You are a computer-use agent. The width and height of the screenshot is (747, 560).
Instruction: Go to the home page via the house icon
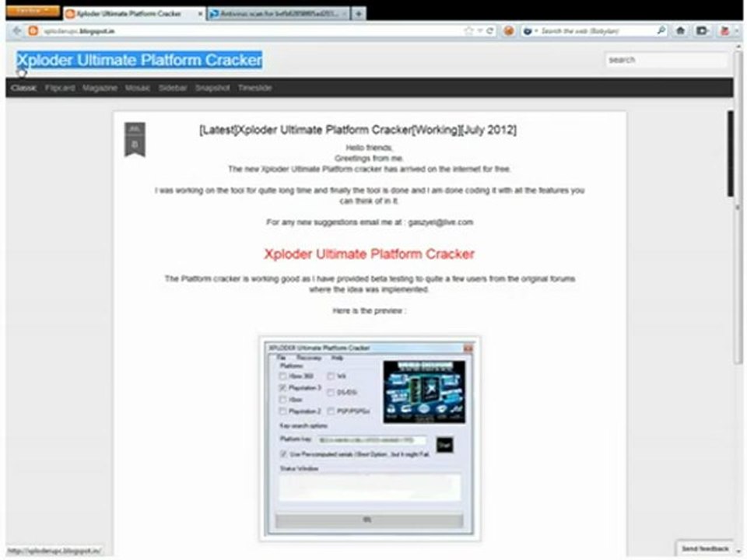(680, 31)
